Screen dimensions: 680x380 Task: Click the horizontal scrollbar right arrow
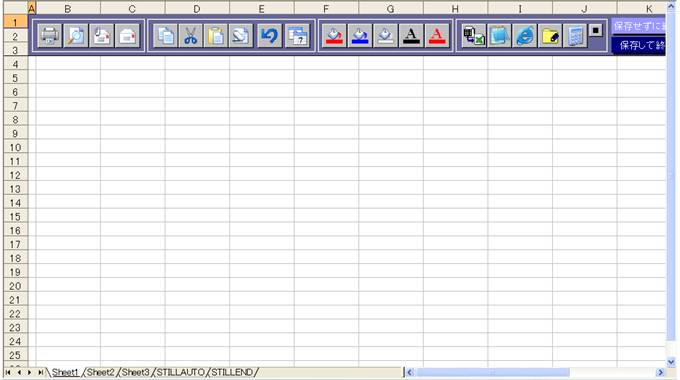(660, 372)
